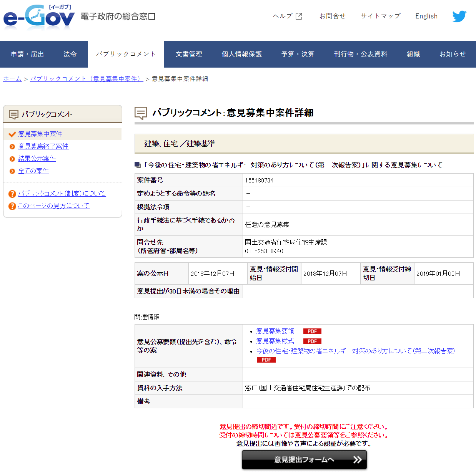The height and width of the screenshot is (474, 476).
Task: Select the 法令 navigation tab
Action: click(70, 54)
